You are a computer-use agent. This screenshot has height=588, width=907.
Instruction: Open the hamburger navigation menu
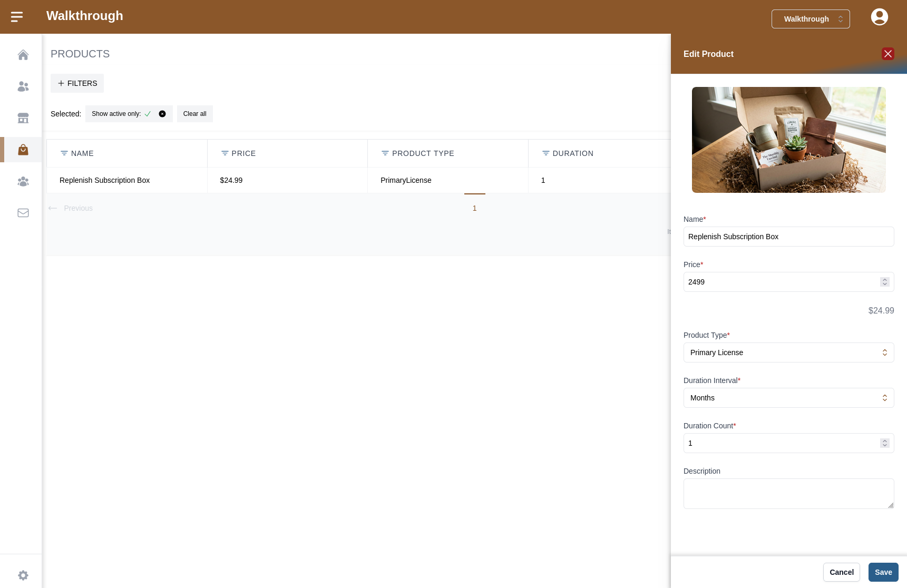pos(17,16)
